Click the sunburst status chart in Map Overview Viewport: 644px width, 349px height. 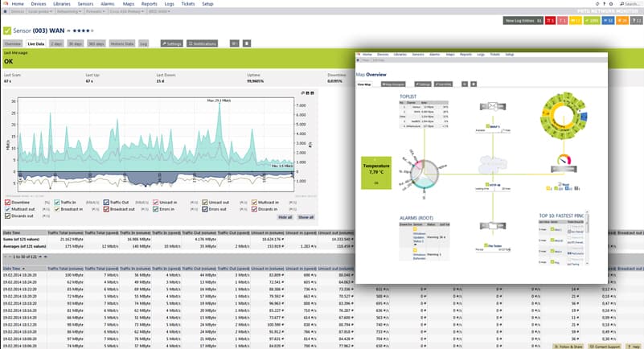(x=564, y=116)
